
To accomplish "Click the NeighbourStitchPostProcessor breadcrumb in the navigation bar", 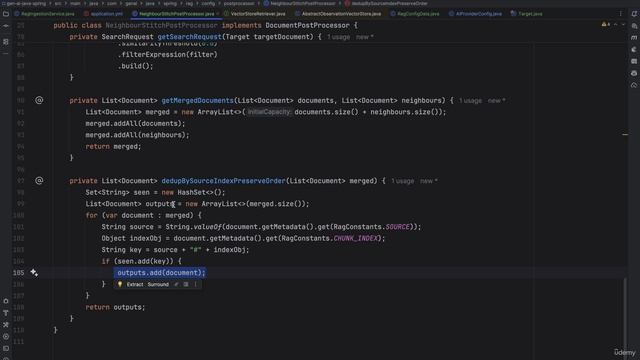I will [x=300, y=3].
